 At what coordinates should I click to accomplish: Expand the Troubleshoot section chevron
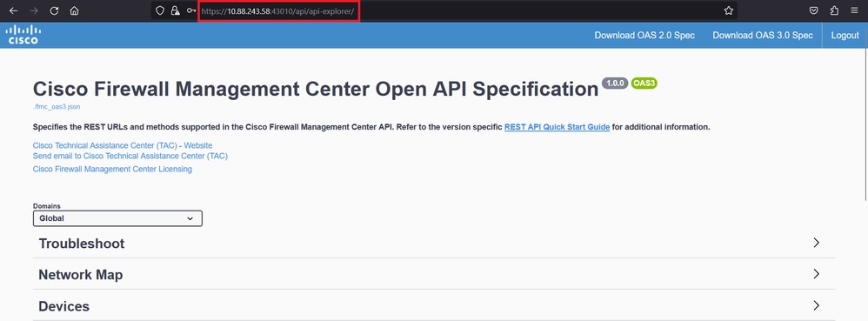click(x=816, y=243)
